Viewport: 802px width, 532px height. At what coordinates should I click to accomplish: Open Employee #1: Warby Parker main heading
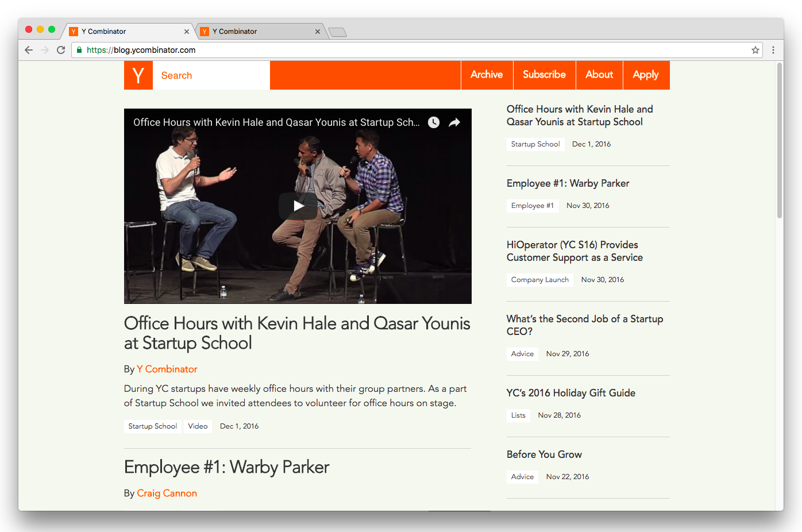(x=227, y=467)
